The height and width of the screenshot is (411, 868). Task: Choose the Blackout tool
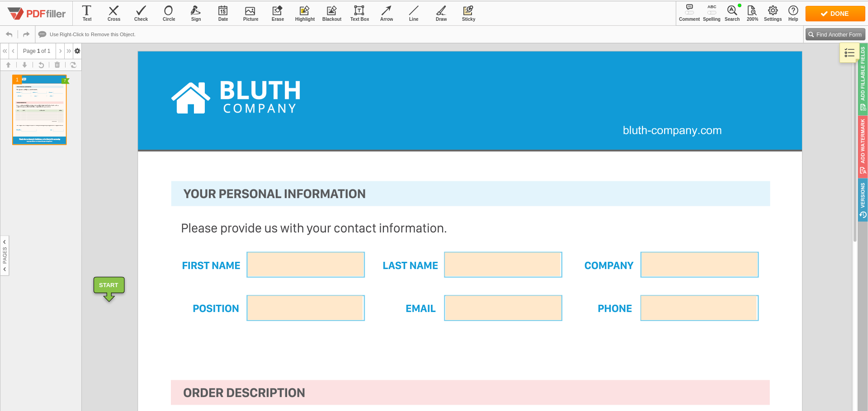pyautogui.click(x=332, y=13)
